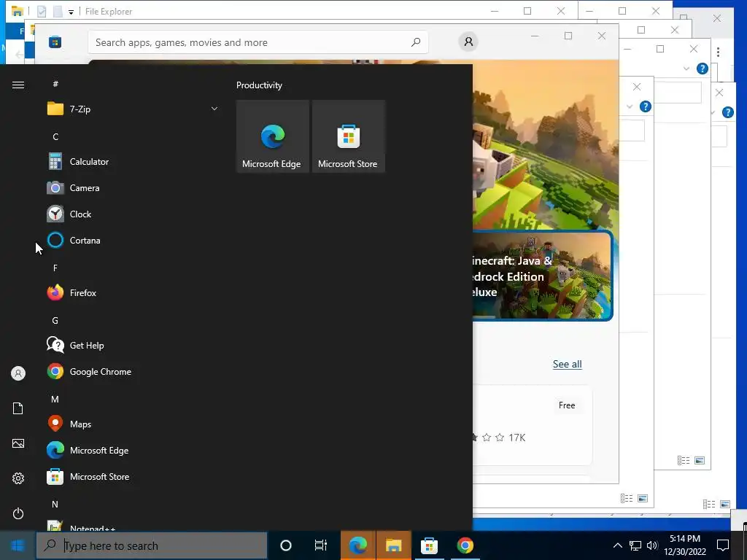Launch Firefox from the app list

pyautogui.click(x=133, y=292)
